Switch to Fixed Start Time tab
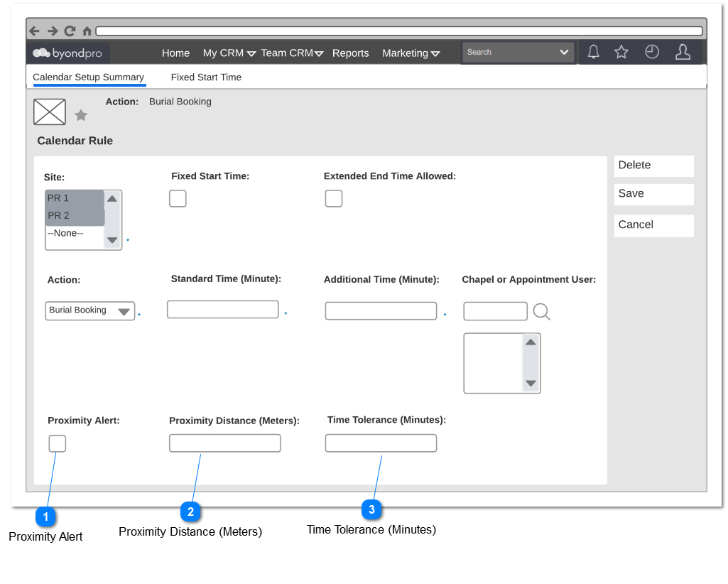The image size is (728, 584). click(x=206, y=77)
